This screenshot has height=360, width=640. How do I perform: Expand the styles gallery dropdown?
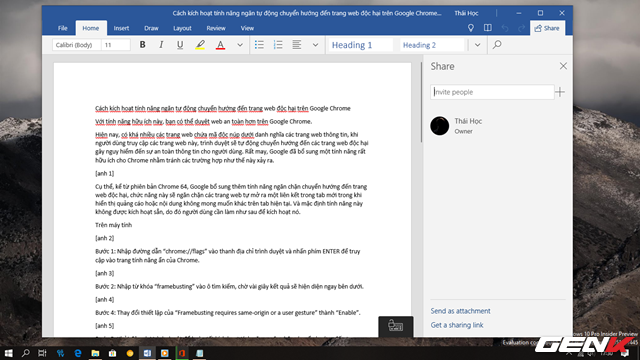[478, 45]
